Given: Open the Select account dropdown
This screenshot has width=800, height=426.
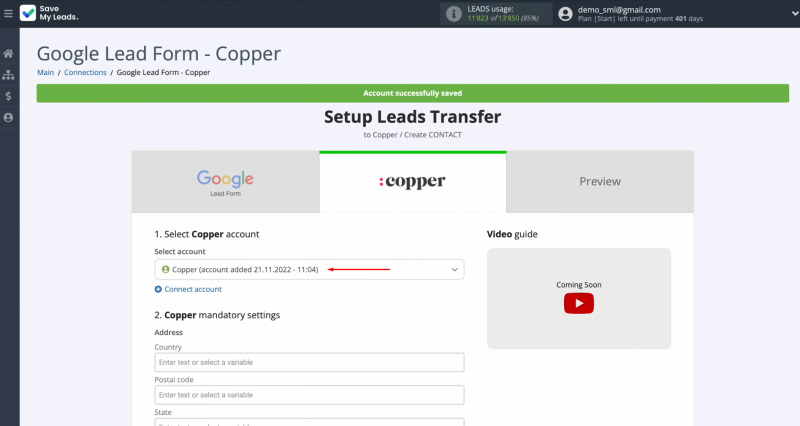Looking at the screenshot, I should click(309, 269).
